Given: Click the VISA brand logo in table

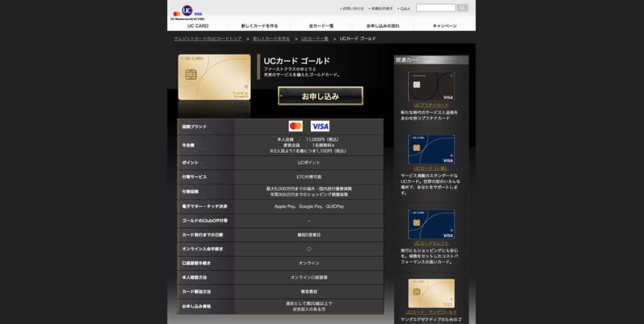Looking at the screenshot, I should point(320,126).
